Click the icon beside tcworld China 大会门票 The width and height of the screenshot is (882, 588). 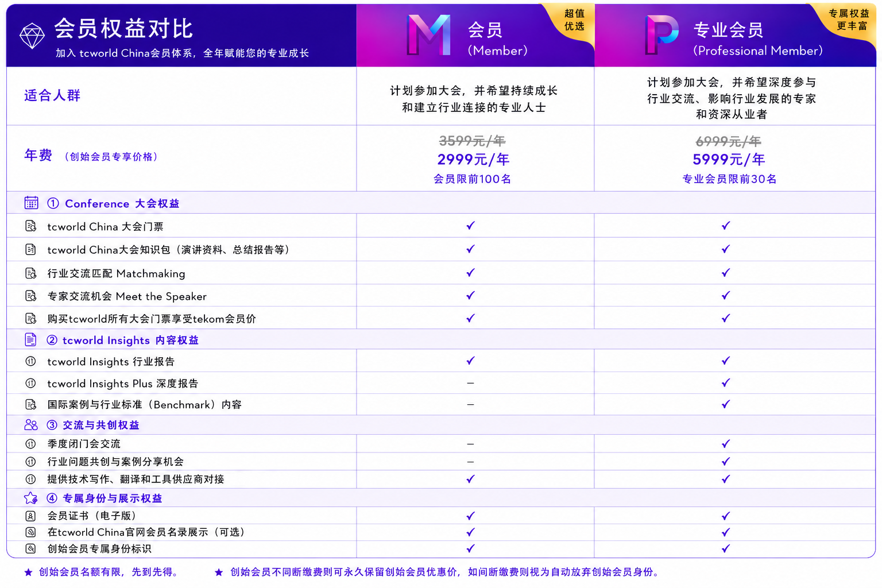pos(31,226)
